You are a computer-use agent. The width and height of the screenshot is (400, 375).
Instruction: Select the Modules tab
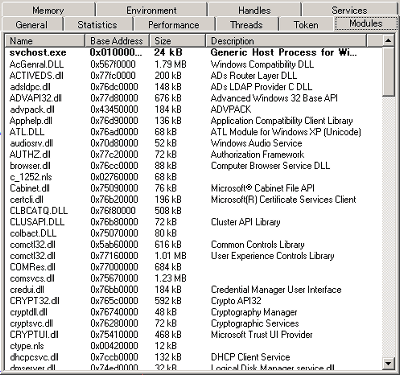366,23
